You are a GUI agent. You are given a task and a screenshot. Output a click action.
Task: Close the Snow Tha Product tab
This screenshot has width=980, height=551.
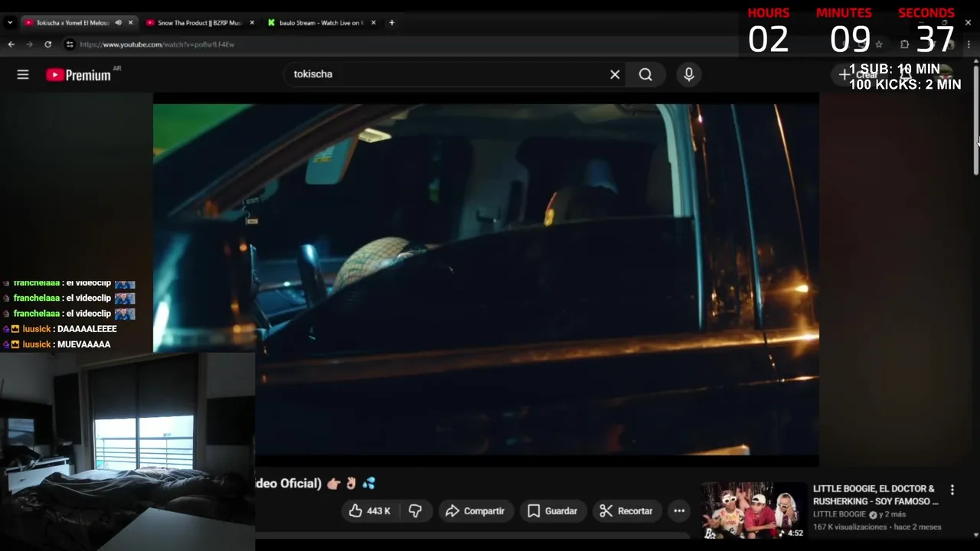click(252, 23)
